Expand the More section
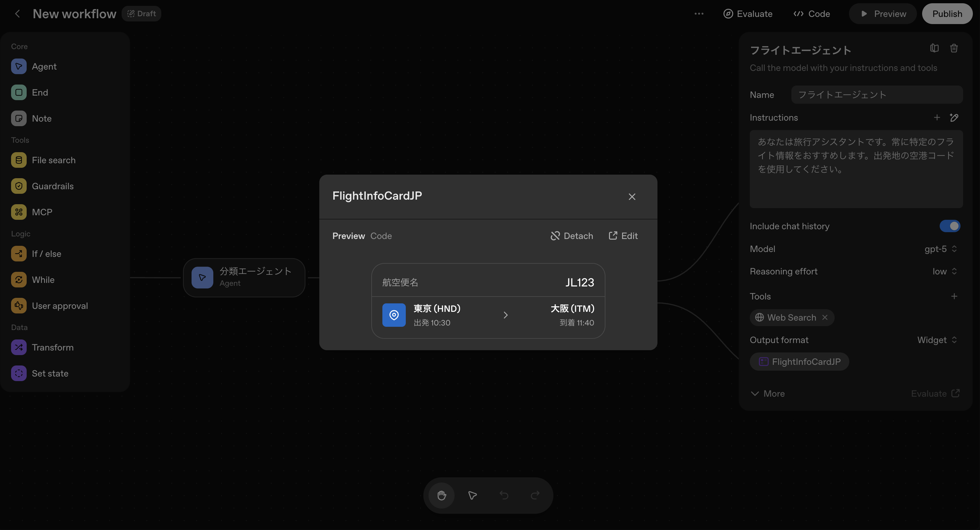The height and width of the screenshot is (530, 980). tap(768, 393)
